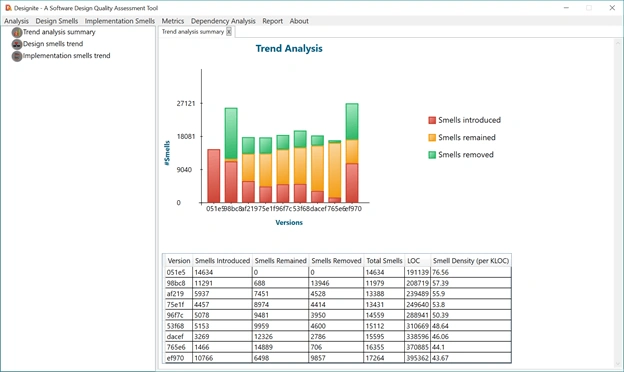624x372 pixels.
Task: Click the green segment of the ef970 bar
Action: click(352, 121)
